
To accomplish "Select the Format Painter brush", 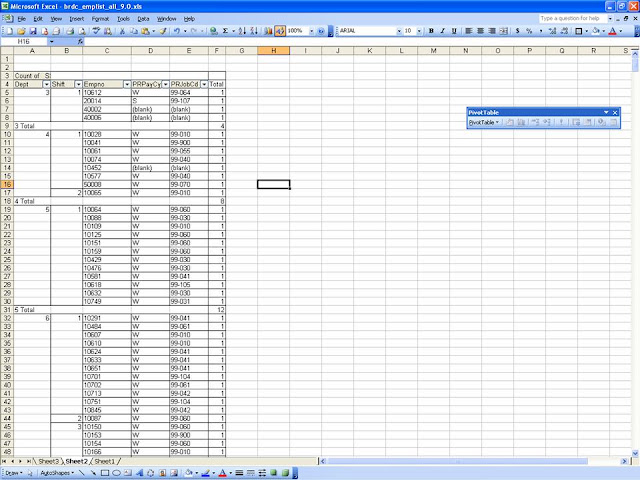I will (x=163, y=31).
